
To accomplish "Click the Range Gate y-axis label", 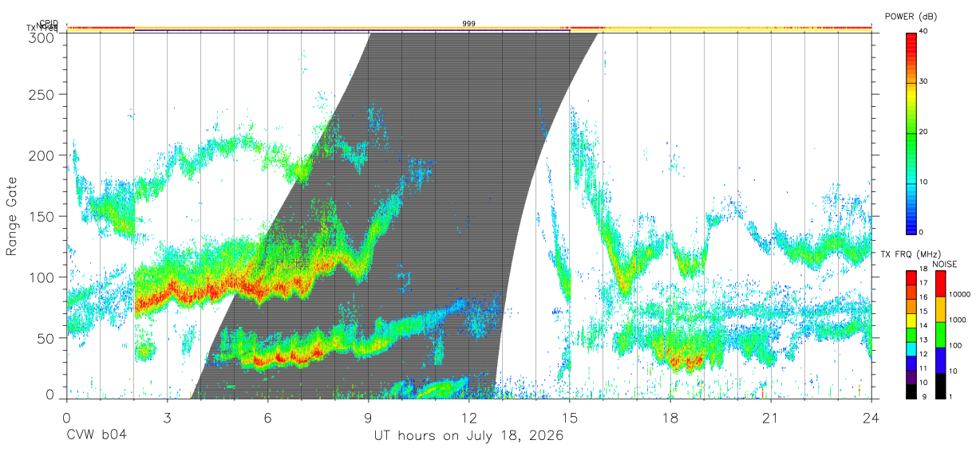I will (12, 216).
